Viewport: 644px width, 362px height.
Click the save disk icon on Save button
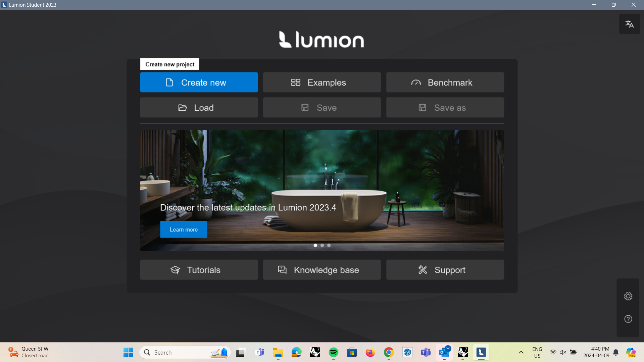[x=305, y=107]
